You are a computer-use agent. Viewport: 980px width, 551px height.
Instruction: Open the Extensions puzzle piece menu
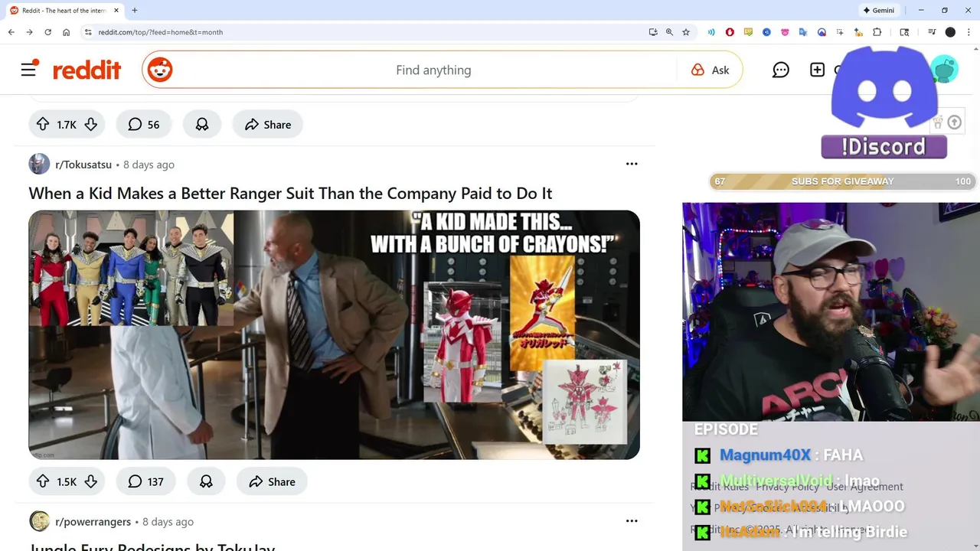(x=877, y=32)
